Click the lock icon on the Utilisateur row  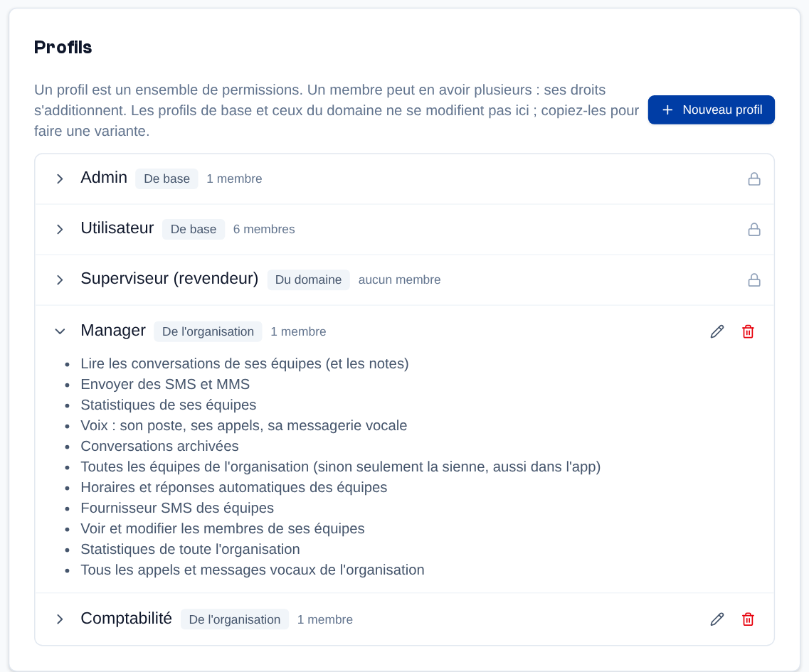[x=754, y=230]
